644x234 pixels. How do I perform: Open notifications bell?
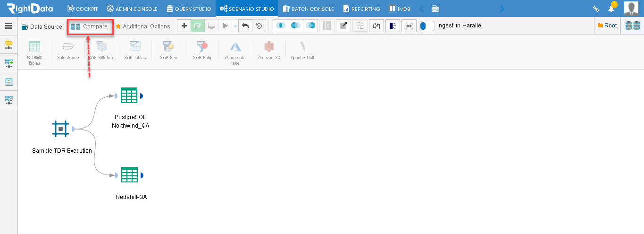tap(611, 8)
